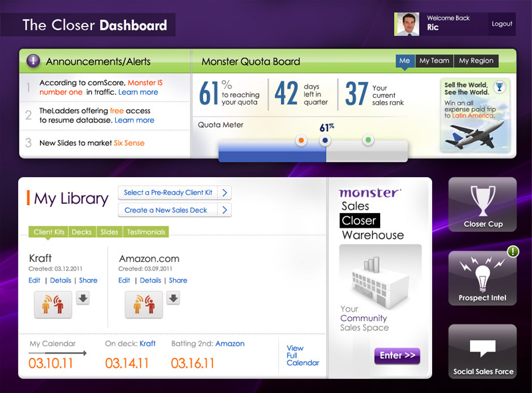Open Learn more about comScore traffic
Viewport: 532px width, 393px height.
(138, 92)
